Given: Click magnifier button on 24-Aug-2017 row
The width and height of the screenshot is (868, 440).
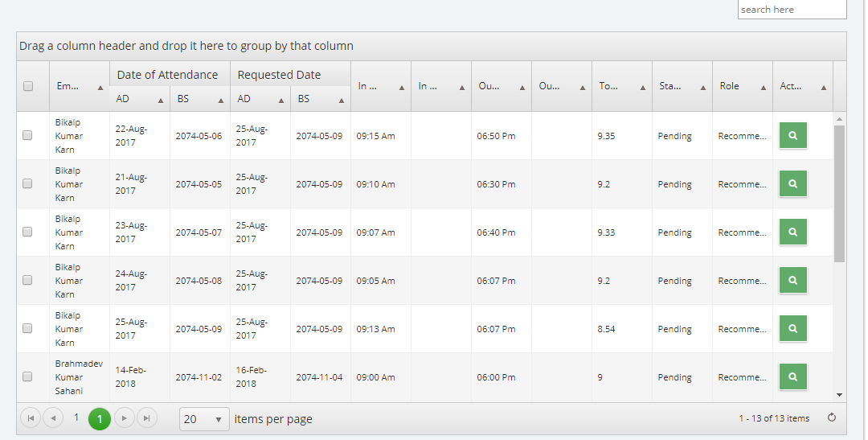Looking at the screenshot, I should coord(792,280).
